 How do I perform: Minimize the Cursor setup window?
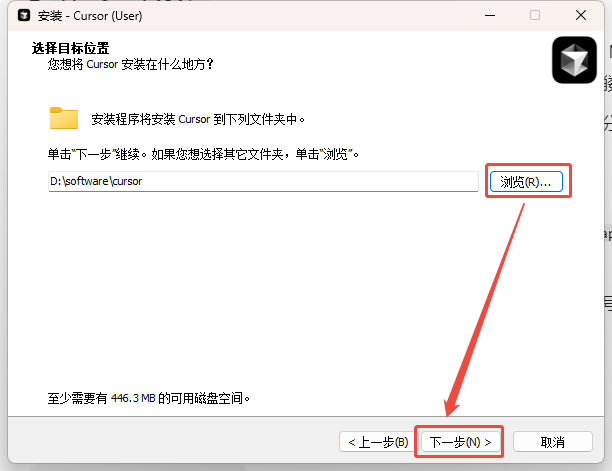(490, 16)
